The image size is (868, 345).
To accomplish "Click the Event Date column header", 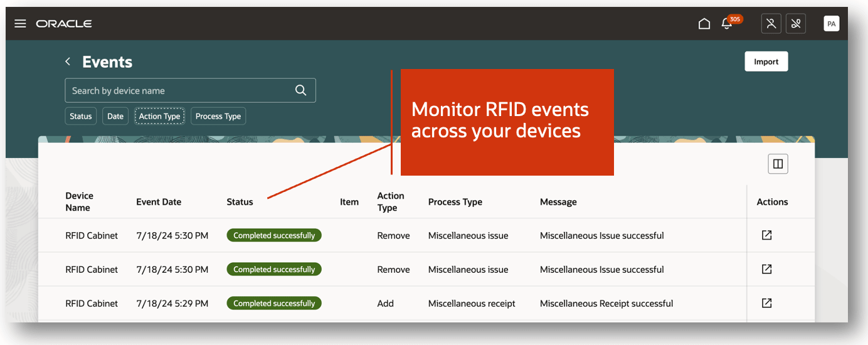I will click(x=159, y=202).
